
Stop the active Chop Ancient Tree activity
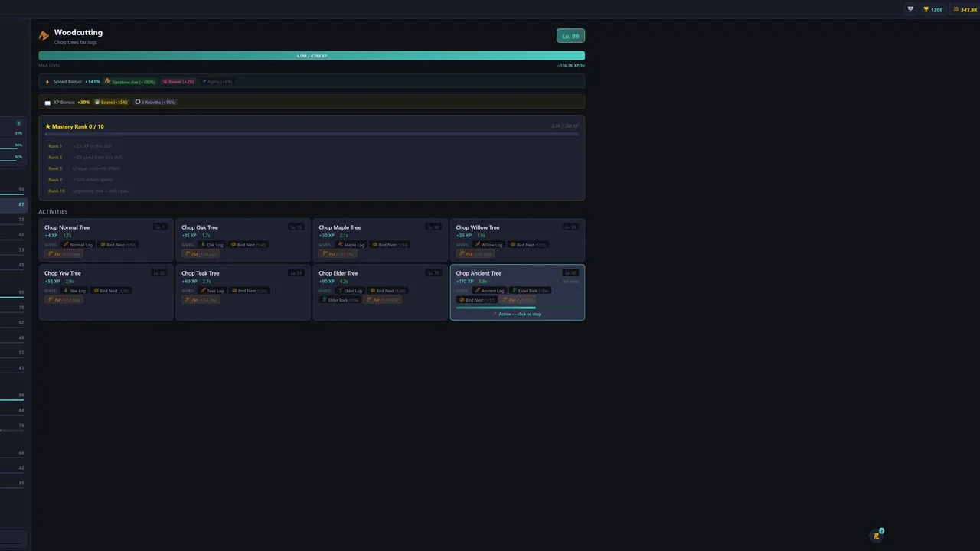coord(518,292)
